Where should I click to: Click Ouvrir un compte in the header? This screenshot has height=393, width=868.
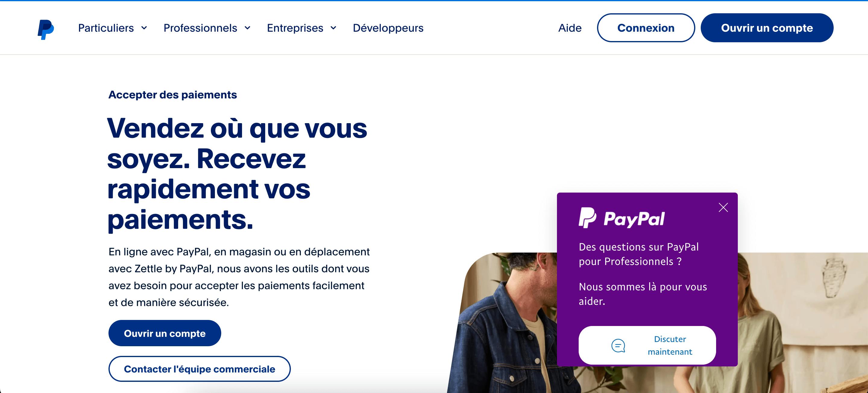pos(767,28)
